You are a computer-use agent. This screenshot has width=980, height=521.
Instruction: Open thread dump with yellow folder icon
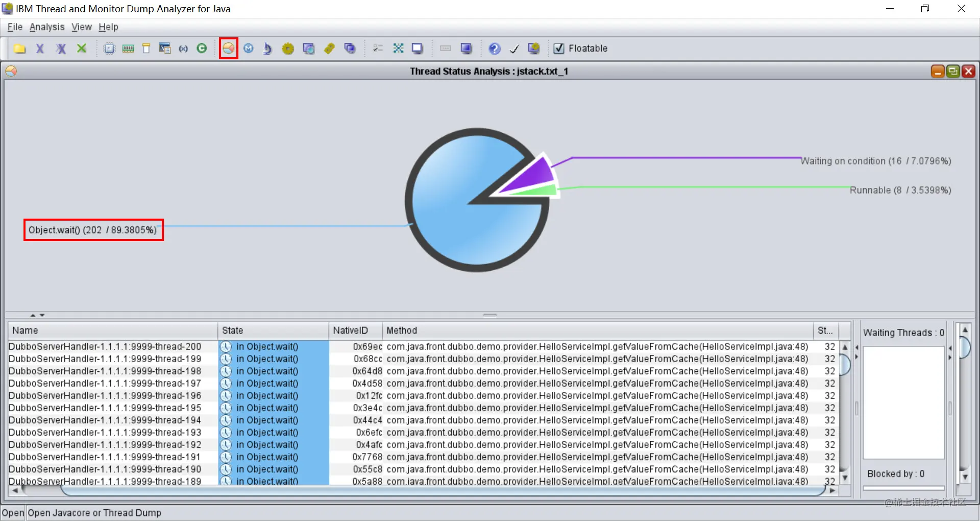20,49
